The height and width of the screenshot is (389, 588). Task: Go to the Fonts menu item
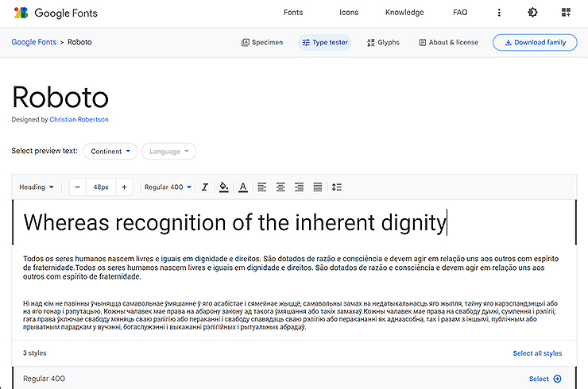coord(293,13)
